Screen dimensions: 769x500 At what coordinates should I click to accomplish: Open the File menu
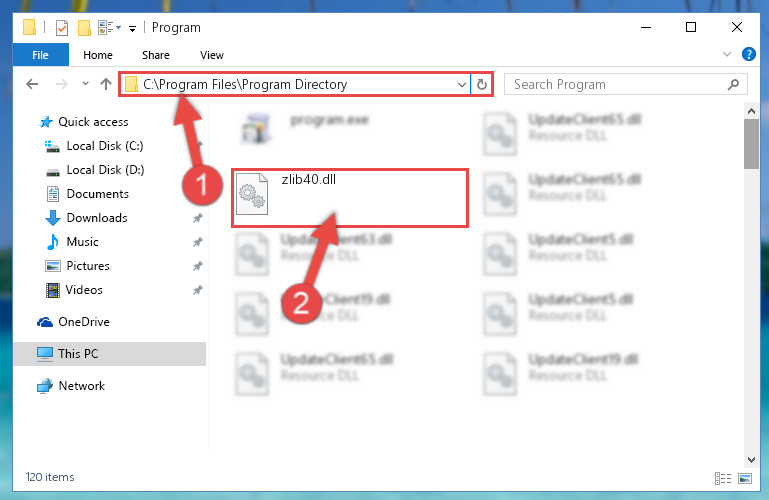pos(41,55)
